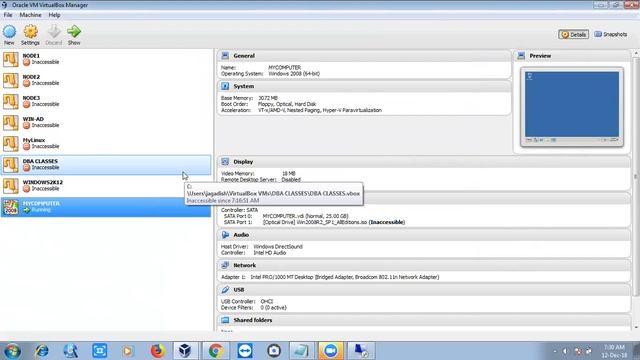Select the MyLinux machine icon
640x360 pixels.
click(x=11, y=144)
